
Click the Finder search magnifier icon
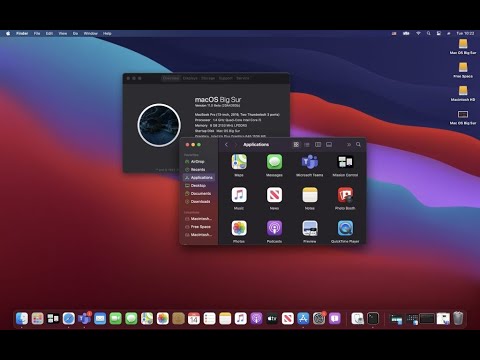point(358,144)
